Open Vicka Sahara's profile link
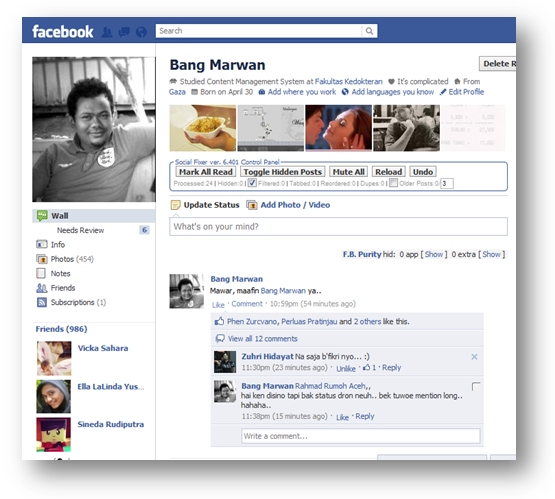The image size is (555, 499). (x=103, y=348)
